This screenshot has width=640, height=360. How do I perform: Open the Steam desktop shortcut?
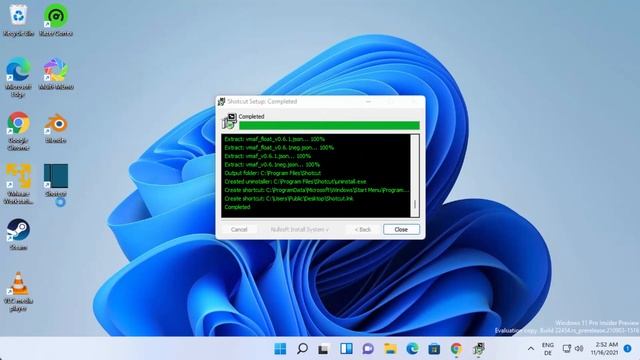(18, 234)
